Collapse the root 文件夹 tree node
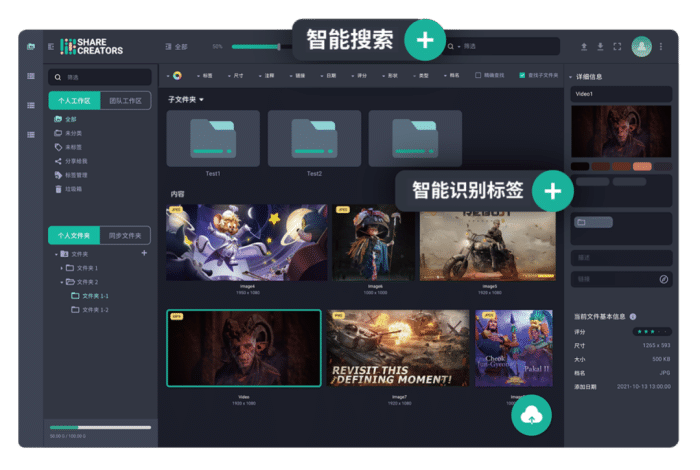The width and height of the screenshot is (700, 470). pos(56,254)
